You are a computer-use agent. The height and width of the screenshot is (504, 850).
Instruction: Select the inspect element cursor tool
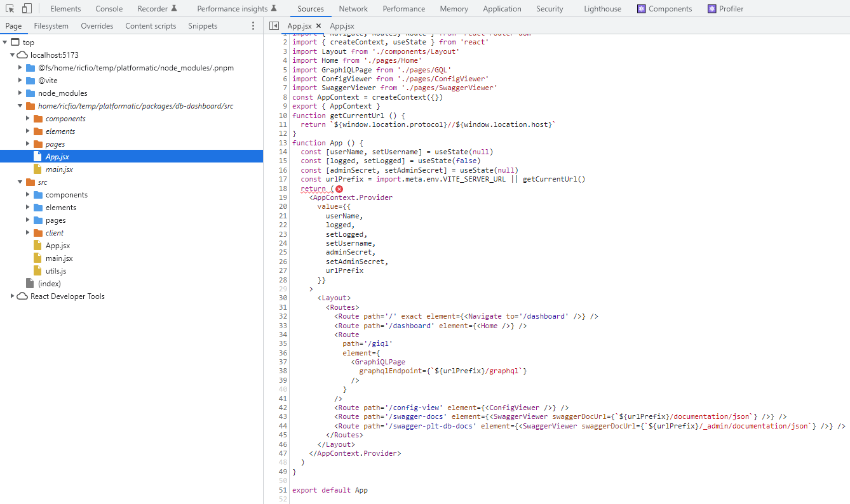coord(9,8)
